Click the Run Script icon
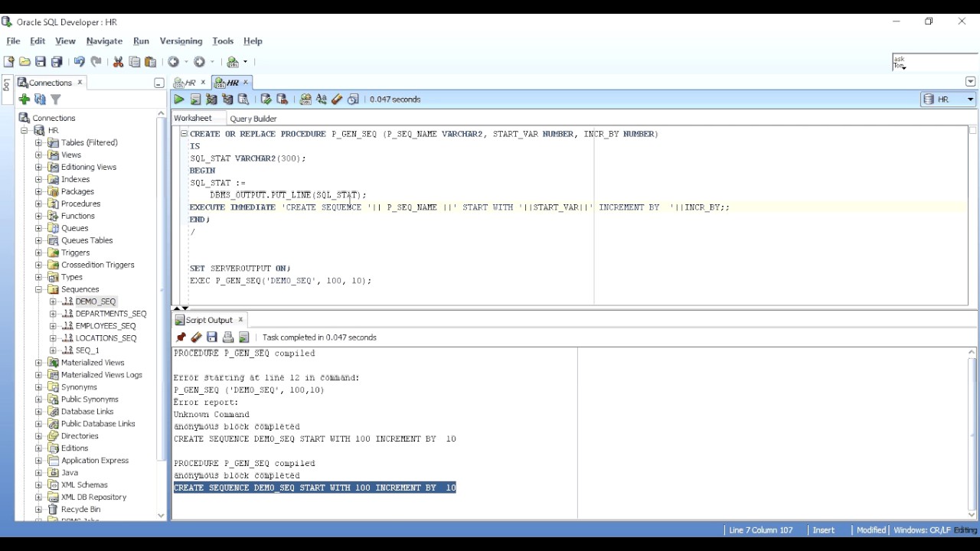 (x=195, y=99)
